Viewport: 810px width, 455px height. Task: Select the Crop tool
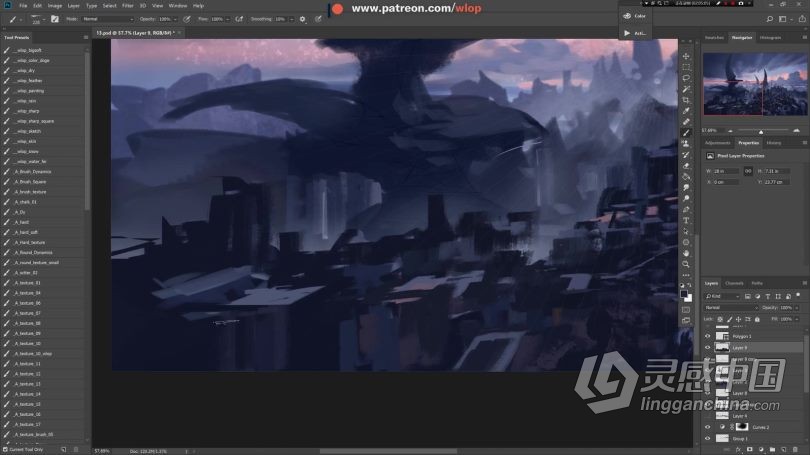click(686, 100)
